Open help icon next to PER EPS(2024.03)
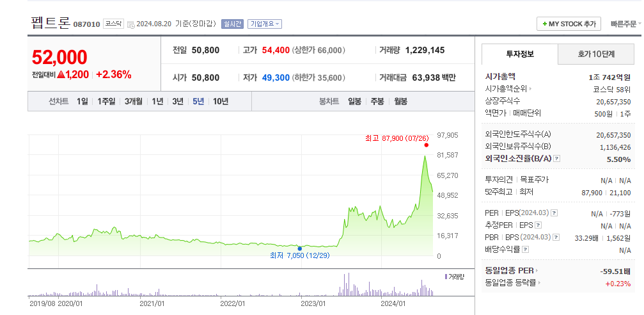 pos(554,213)
